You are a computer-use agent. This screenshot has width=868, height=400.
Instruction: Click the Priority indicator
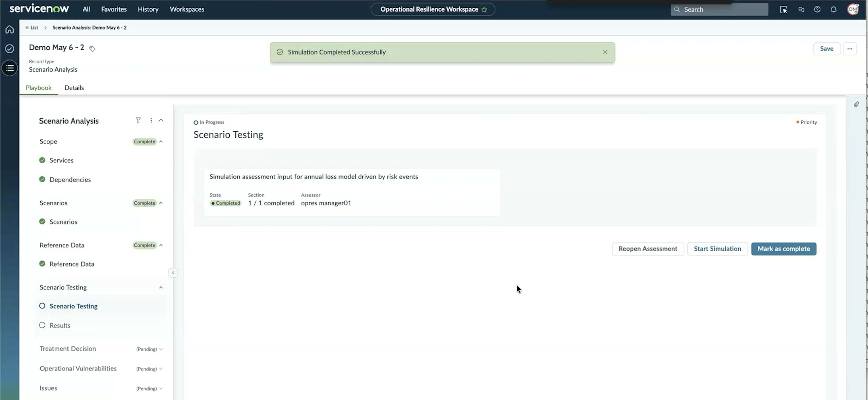806,122
